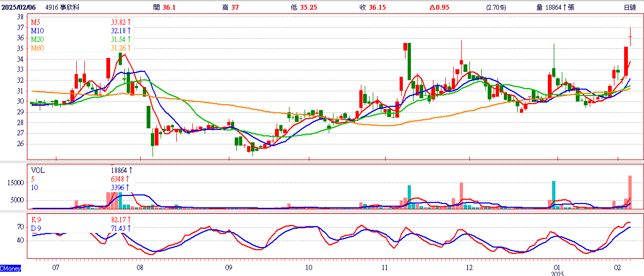Image resolution: width=644 pixels, height=276 pixels.
Task: Click the latest red volume bar
Action: click(x=630, y=192)
